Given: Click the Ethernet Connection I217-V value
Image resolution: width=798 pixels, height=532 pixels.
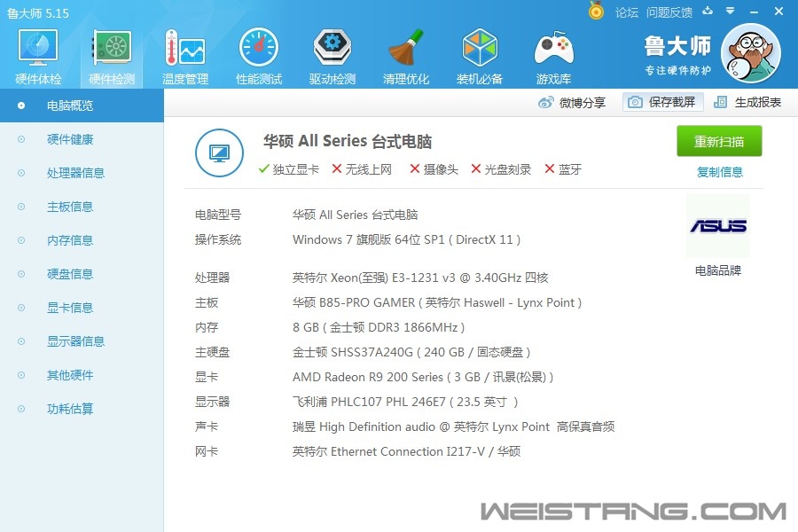Looking at the screenshot, I should point(406,451).
